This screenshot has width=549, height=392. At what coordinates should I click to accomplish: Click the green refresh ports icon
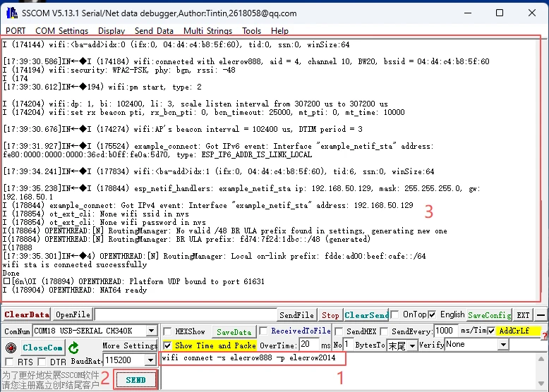(x=73, y=348)
